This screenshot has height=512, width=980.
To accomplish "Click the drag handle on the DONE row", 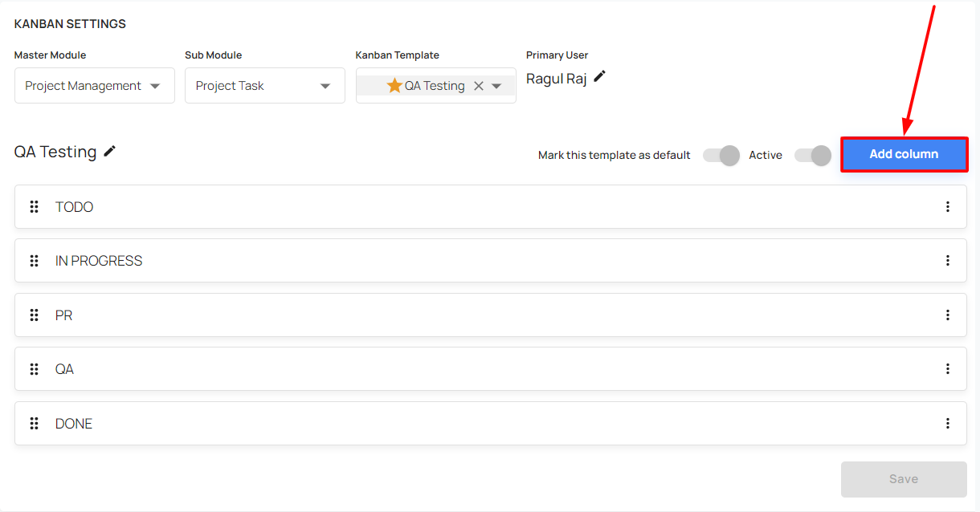I will 35,424.
